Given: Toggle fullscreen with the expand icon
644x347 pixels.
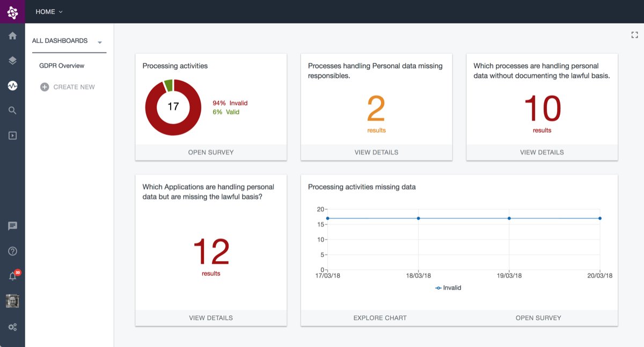Looking at the screenshot, I should pyautogui.click(x=634, y=35).
